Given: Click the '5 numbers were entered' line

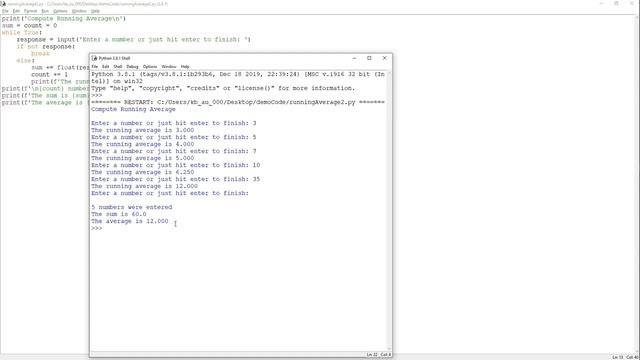Looking at the screenshot, I should pyautogui.click(x=131, y=207).
